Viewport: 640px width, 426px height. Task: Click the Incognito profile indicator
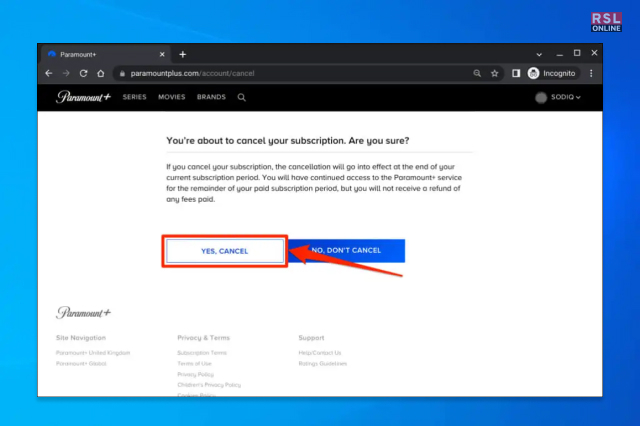tap(551, 73)
